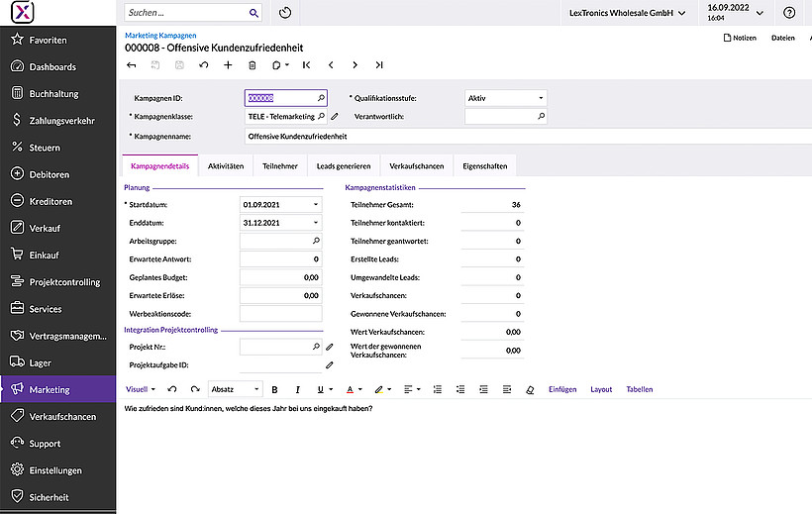Edit Kampagnenklasse with pencil icon
The height and width of the screenshot is (514, 812).
[335, 117]
